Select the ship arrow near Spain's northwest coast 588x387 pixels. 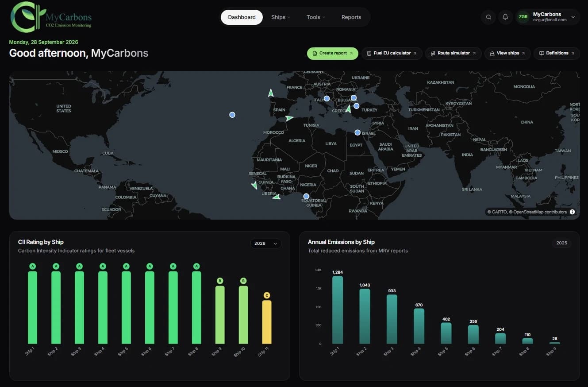[x=271, y=93]
